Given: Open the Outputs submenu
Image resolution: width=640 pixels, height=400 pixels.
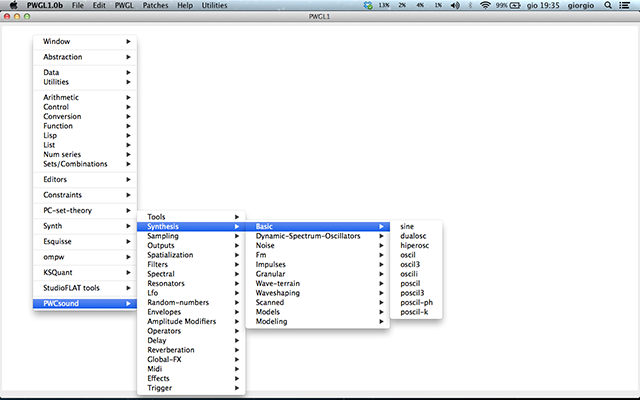Looking at the screenshot, I should click(x=191, y=245).
